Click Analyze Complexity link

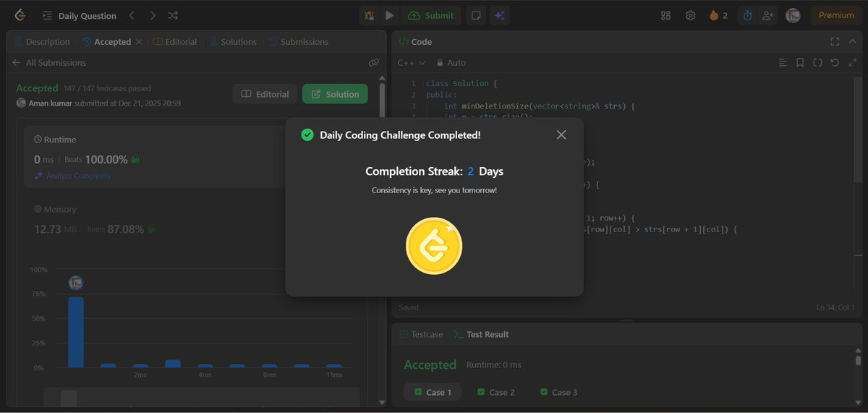72,176
